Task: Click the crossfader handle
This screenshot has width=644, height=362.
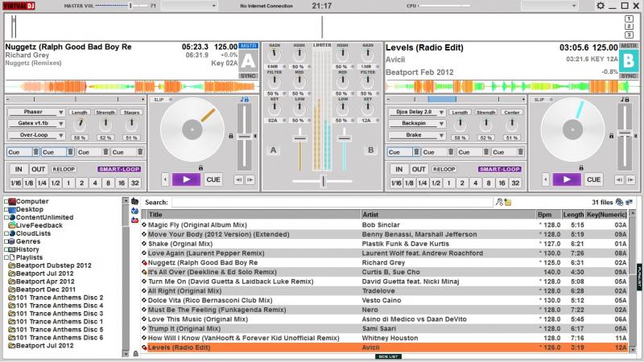Action: point(324,180)
